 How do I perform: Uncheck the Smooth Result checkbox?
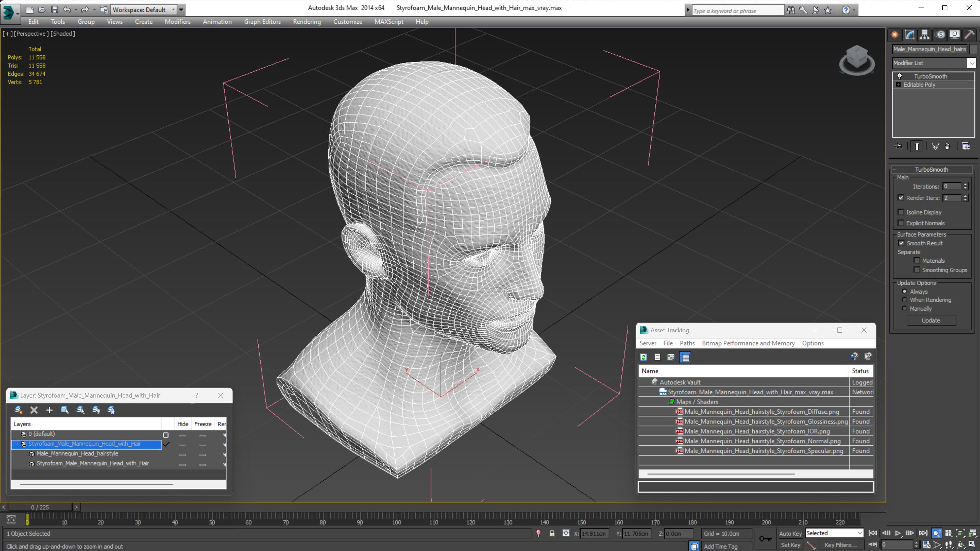901,243
